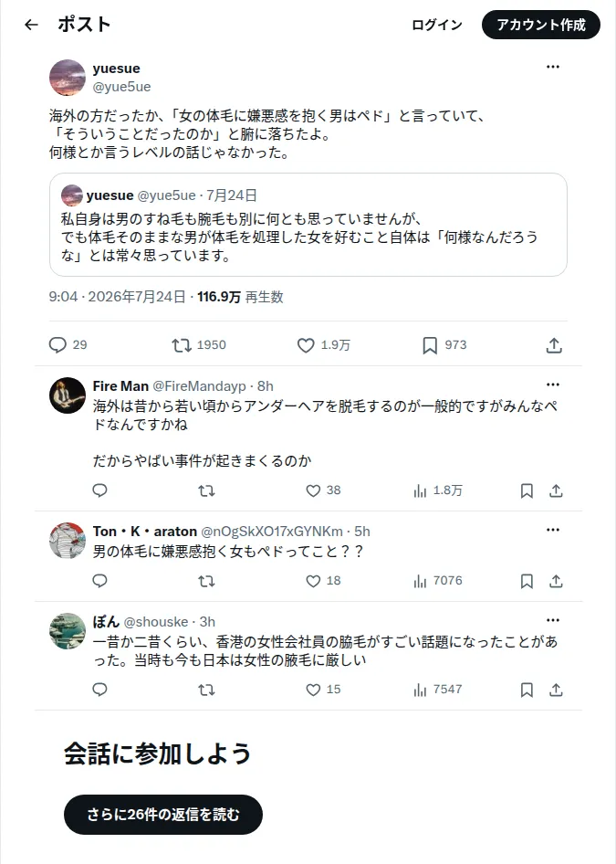This screenshot has height=864, width=616.
Task: Open more options on Fire Man's reply
Action: point(553,385)
